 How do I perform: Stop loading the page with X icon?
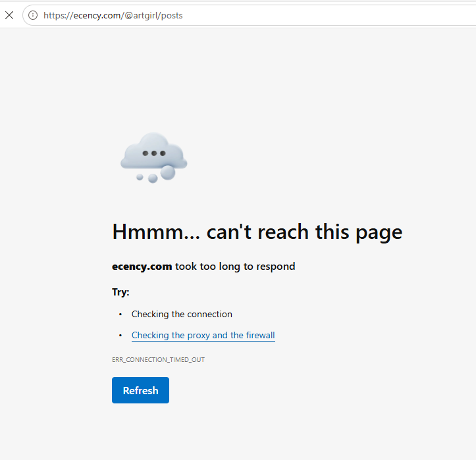[x=9, y=15]
